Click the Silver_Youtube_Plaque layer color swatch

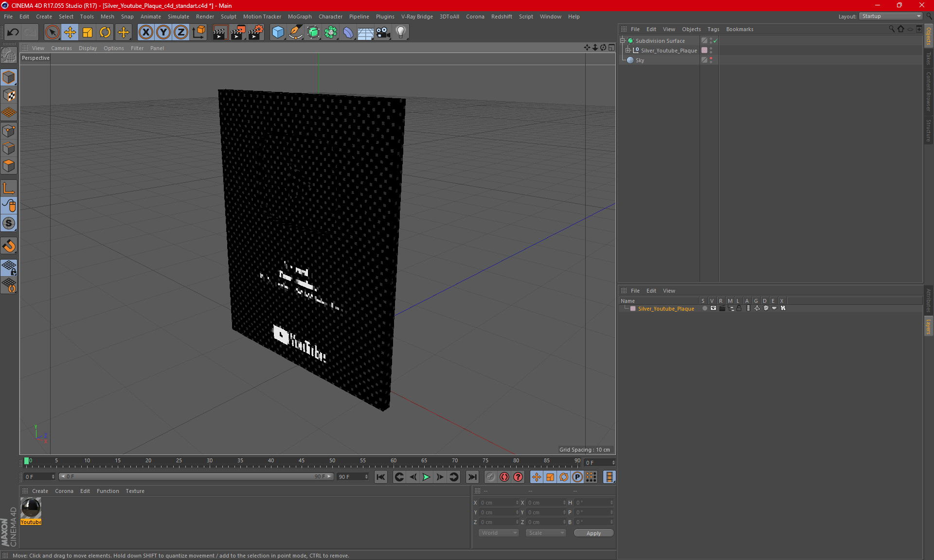[633, 309]
